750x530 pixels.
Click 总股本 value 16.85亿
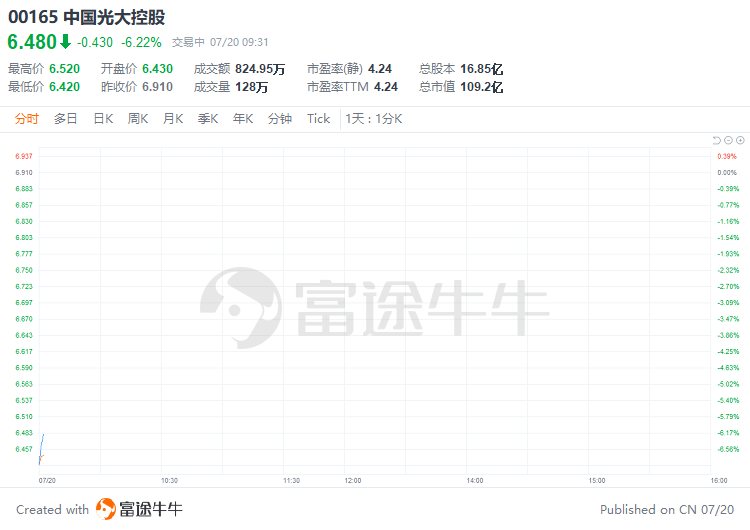481,69
